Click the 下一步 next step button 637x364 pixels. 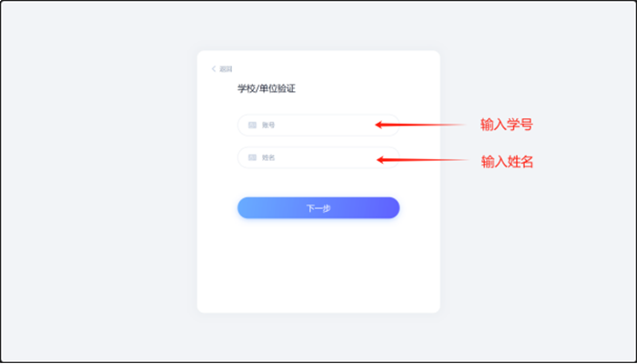pyautogui.click(x=318, y=208)
